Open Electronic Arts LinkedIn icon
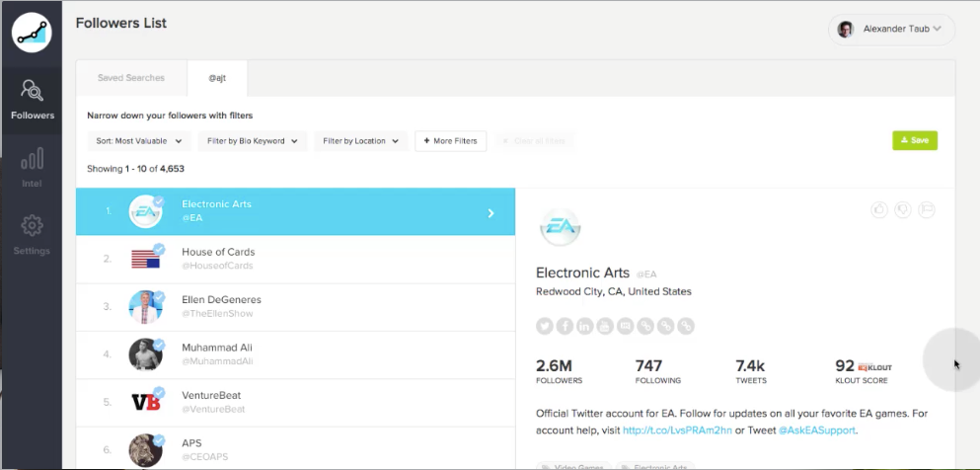The width and height of the screenshot is (980, 470). pyautogui.click(x=584, y=326)
